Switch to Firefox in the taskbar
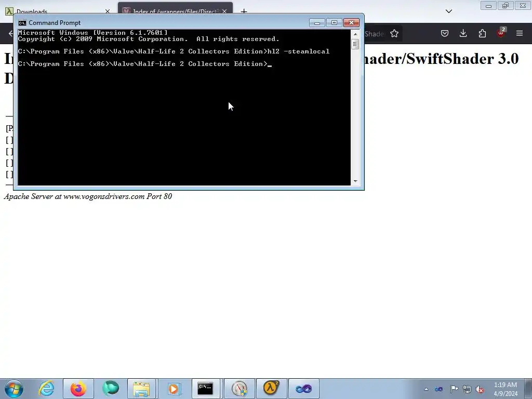The width and height of the screenshot is (532, 399). [78, 389]
